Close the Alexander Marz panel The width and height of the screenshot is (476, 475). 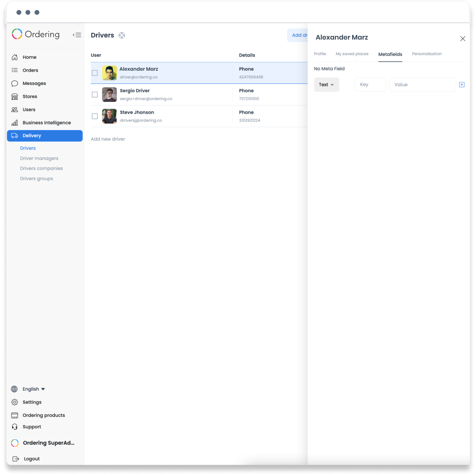pyautogui.click(x=463, y=39)
